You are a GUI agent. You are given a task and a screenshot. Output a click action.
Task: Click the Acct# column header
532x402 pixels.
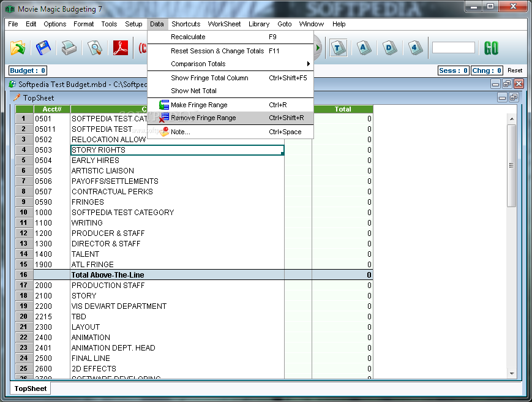[52, 109]
